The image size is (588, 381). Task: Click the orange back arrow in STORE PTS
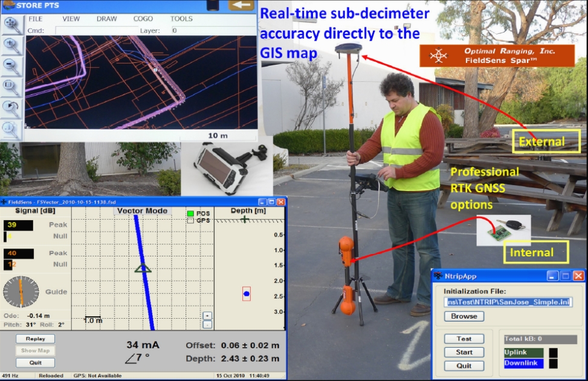click(x=242, y=5)
